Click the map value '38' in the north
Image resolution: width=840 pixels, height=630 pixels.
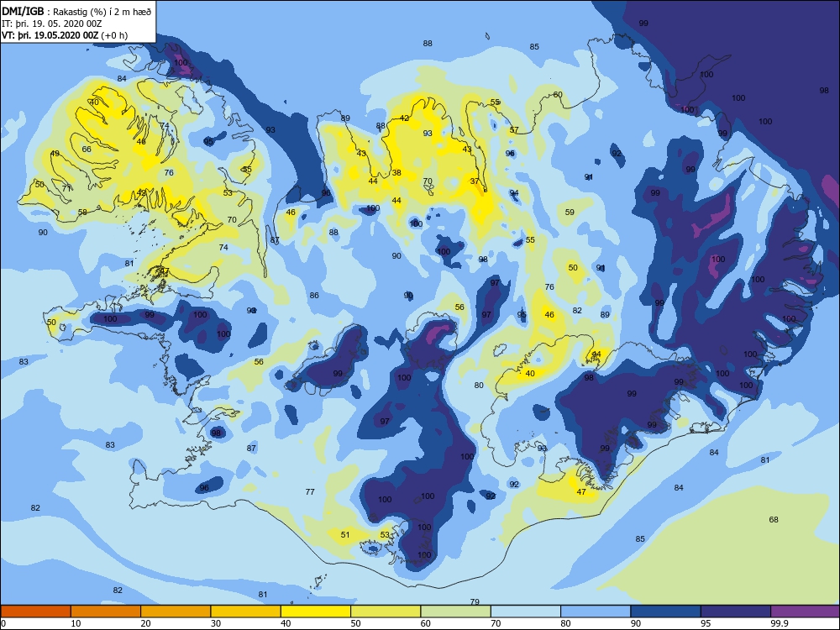396,172
